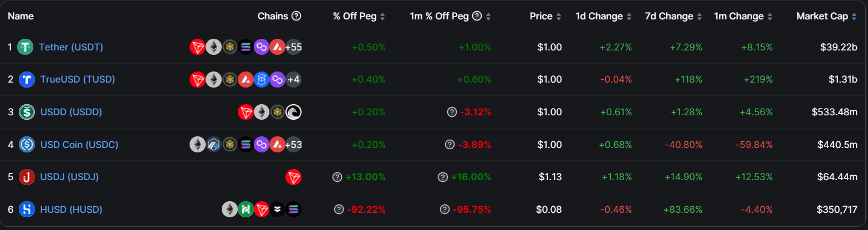
Task: Open the USDJ (USDJ) link
Action: 69,177
